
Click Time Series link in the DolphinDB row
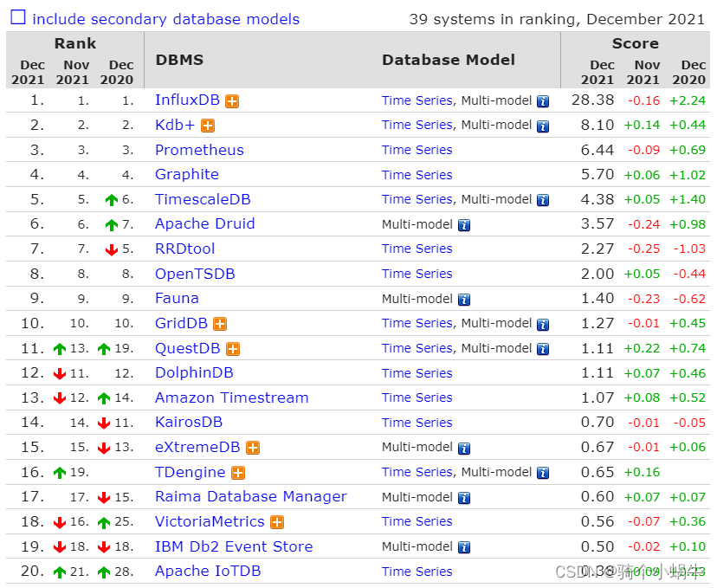click(x=417, y=373)
